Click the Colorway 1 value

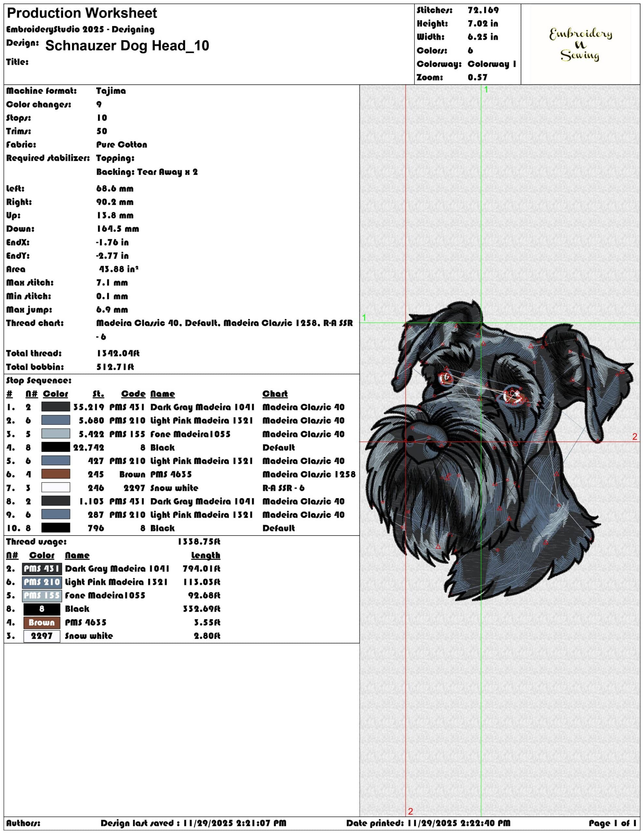click(492, 64)
